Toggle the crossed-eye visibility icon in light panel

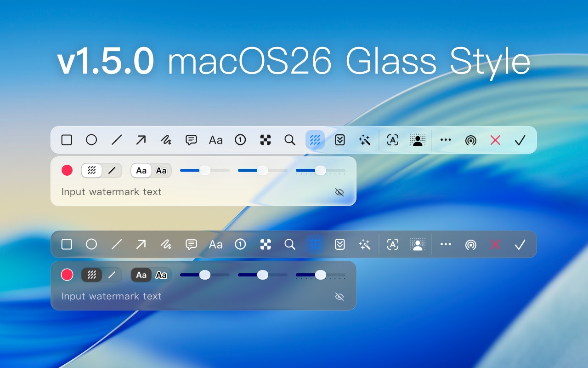coord(339,192)
